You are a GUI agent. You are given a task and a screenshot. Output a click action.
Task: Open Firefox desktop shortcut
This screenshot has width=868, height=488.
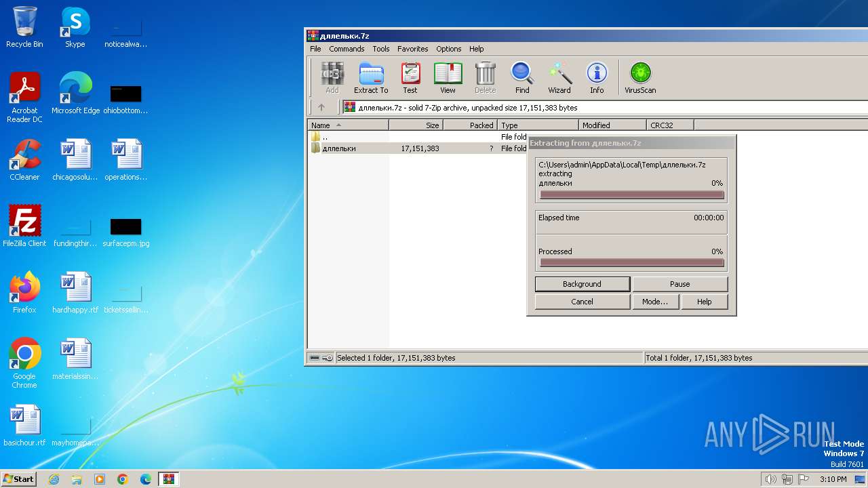coord(24,293)
